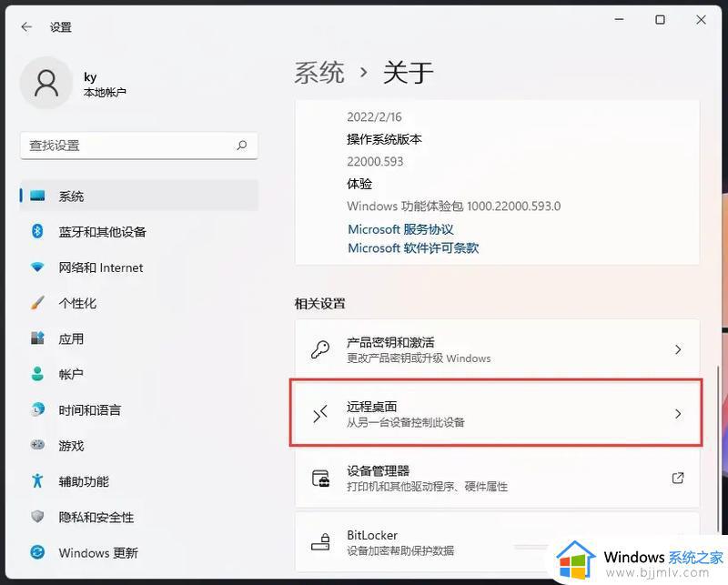This screenshot has width=728, height=585.
Task: Go back with the arrow icon
Action: pyautogui.click(x=26, y=27)
